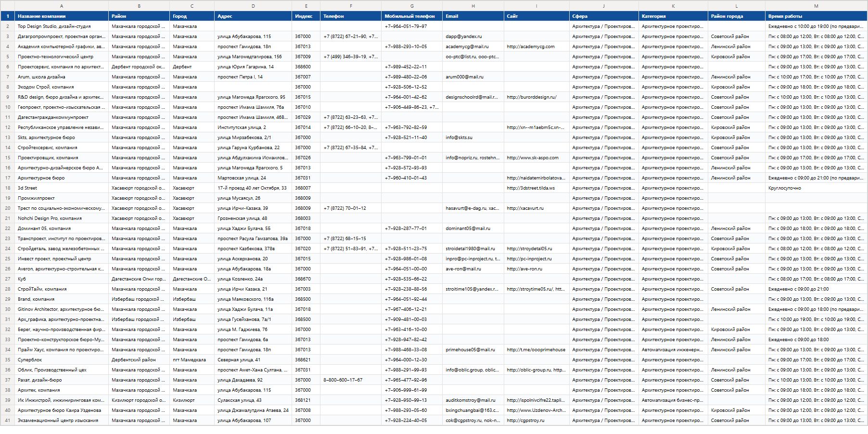This screenshot has height=434, width=868.
Task: Open the http://www.sk-aspo.com site cell
Action: pos(536,158)
